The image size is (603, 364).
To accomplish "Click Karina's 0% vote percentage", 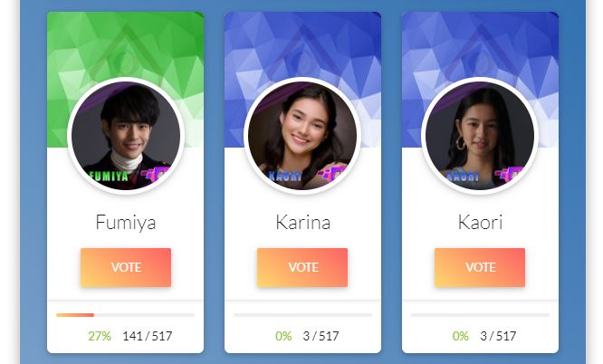I will point(283,336).
